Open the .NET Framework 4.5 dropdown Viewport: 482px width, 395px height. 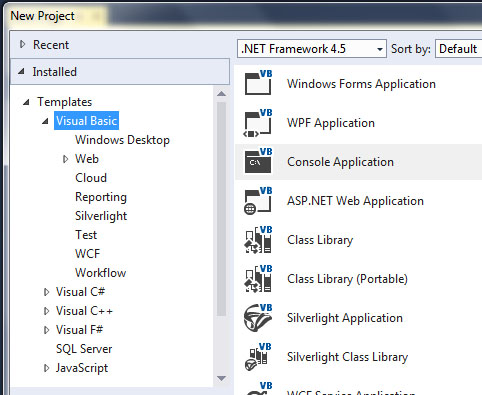(312, 49)
